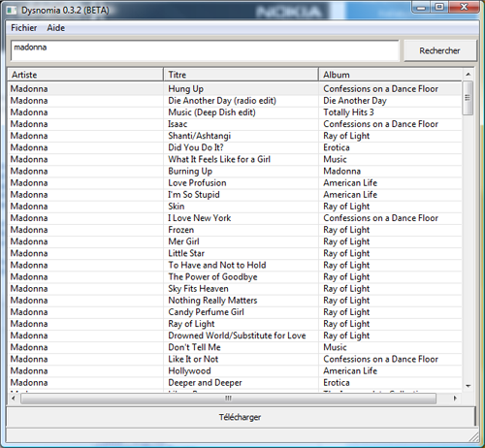485x448 pixels.
Task: Select the song Deeper and Deeper
Action: click(205, 383)
